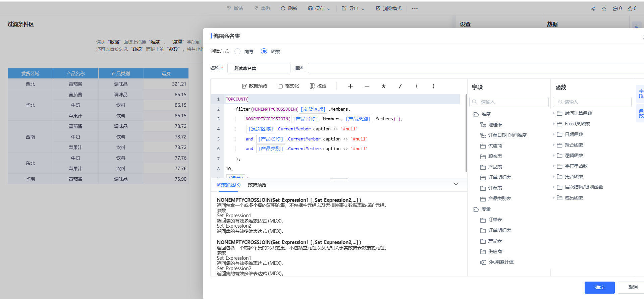
Task: Click the 产品名称 table column header
Action: pyautogui.click(x=75, y=73)
